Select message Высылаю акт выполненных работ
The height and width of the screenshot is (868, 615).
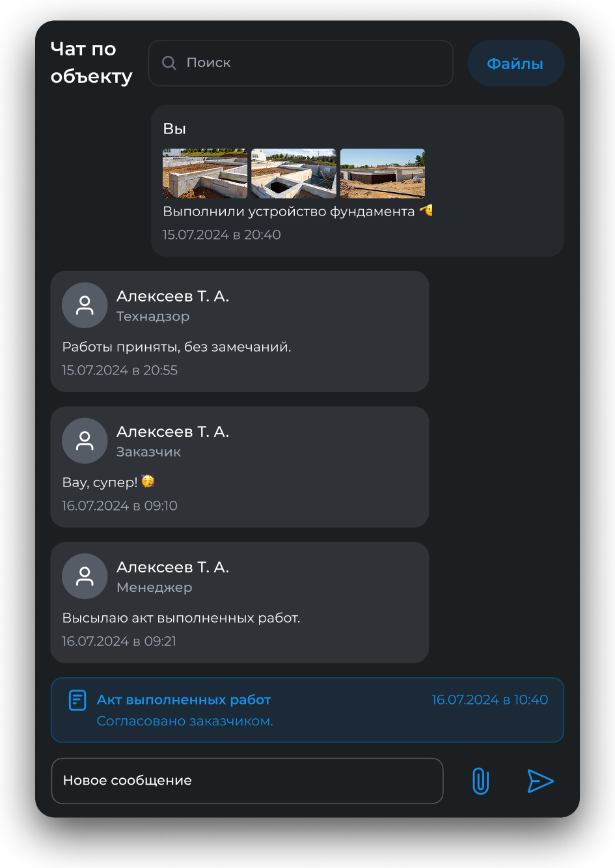[181, 618]
